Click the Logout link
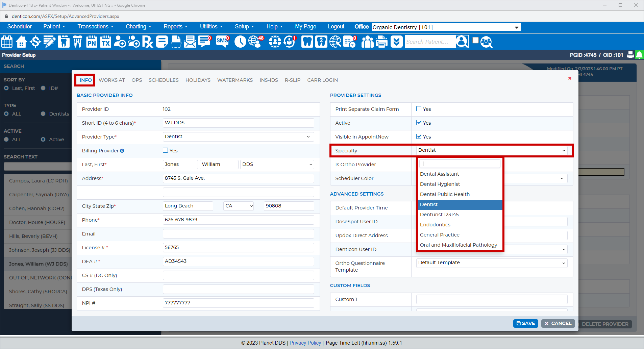The width and height of the screenshot is (644, 349). click(336, 26)
